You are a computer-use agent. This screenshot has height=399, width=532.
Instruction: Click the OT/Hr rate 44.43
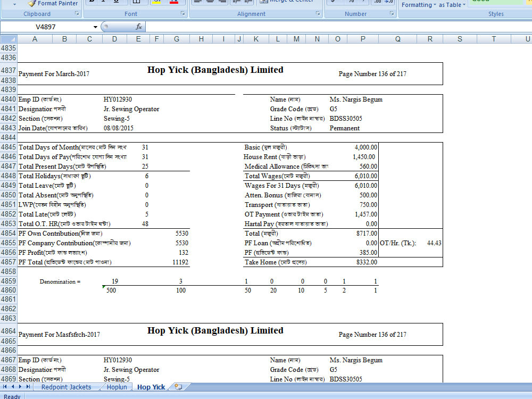click(x=434, y=243)
